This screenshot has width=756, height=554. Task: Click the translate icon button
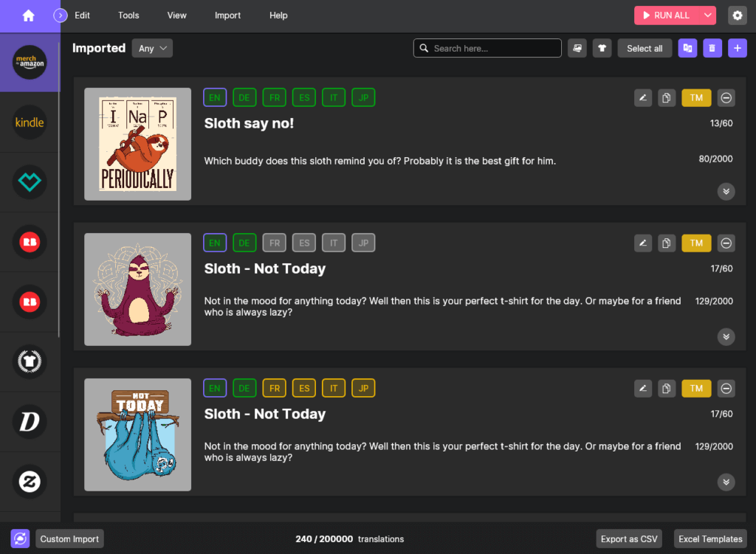(x=687, y=49)
